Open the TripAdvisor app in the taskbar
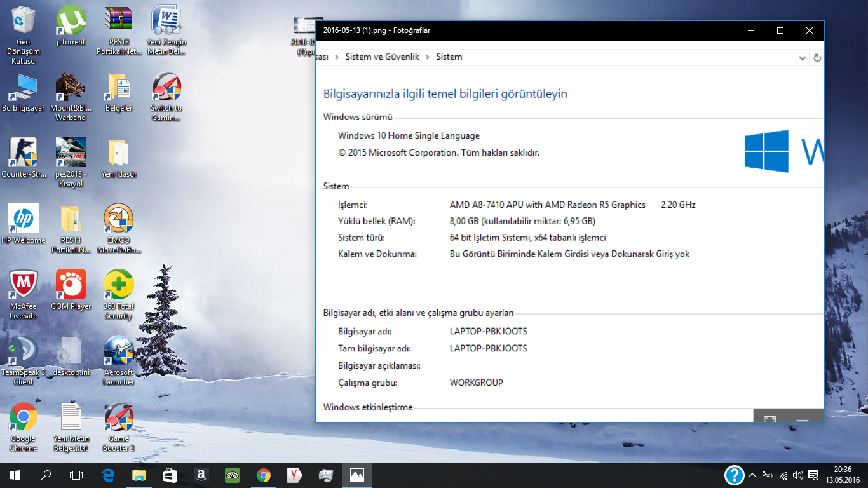 [232, 475]
